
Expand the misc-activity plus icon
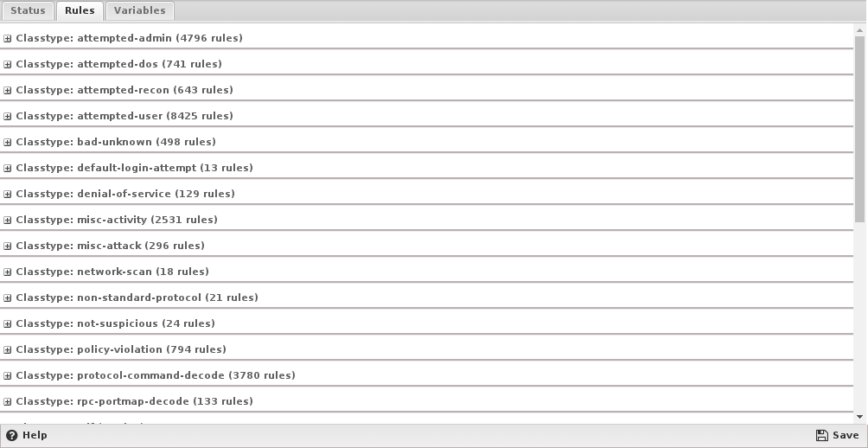(x=7, y=221)
